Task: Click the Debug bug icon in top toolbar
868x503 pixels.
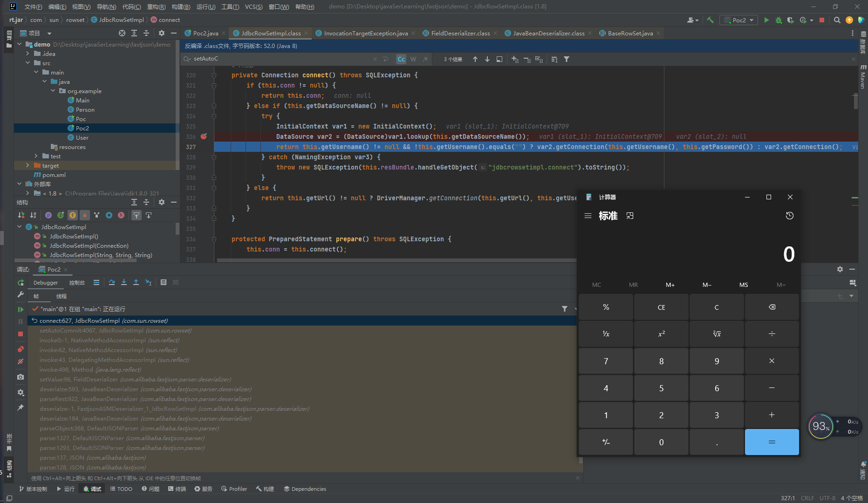Action: 779,20
